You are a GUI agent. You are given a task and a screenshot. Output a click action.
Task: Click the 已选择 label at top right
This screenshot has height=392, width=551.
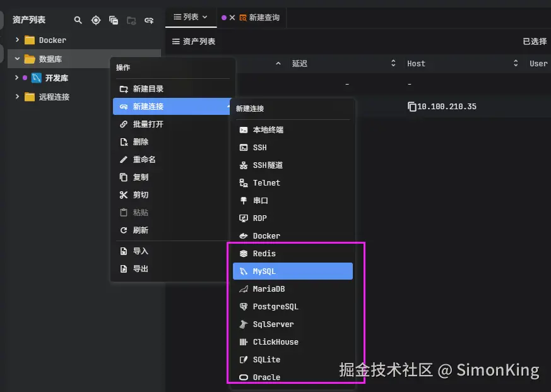(x=535, y=42)
